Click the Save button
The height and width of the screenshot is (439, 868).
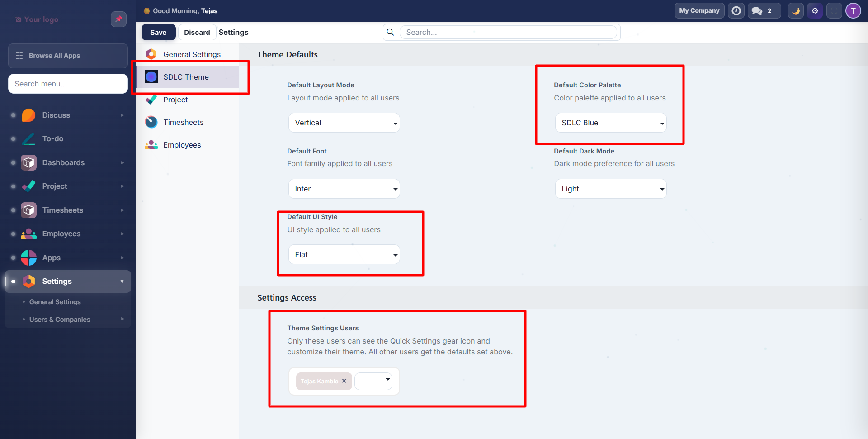[158, 32]
